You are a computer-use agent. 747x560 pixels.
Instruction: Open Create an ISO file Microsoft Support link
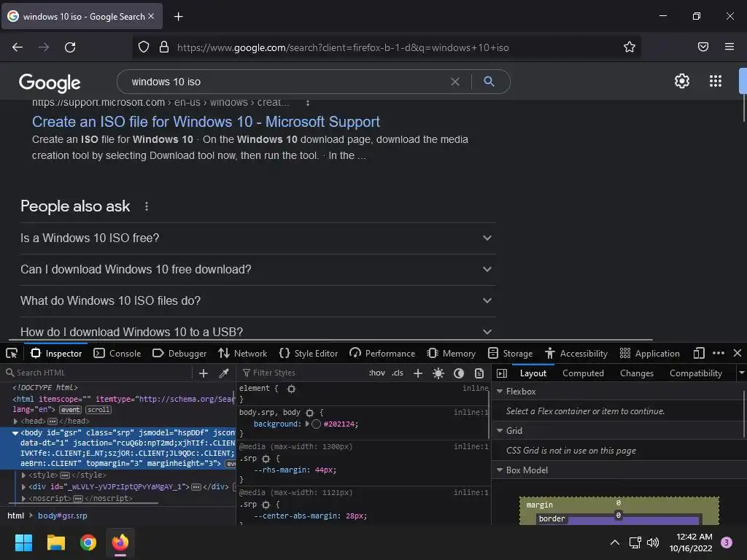point(206,122)
